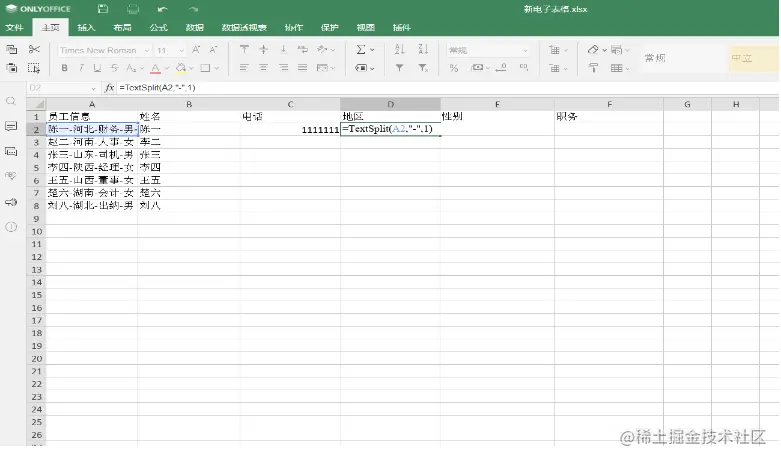The height and width of the screenshot is (461, 781).
Task: Apply percent style format
Action: pos(454,68)
